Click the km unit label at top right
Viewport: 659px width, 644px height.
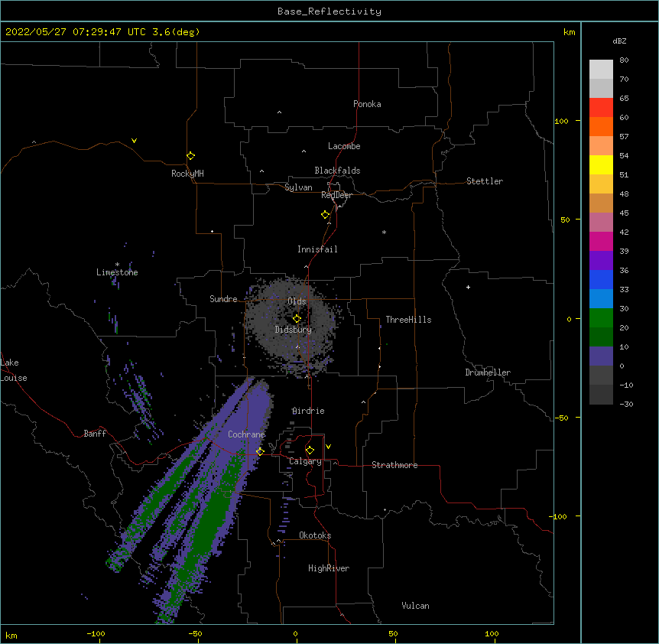click(x=569, y=32)
